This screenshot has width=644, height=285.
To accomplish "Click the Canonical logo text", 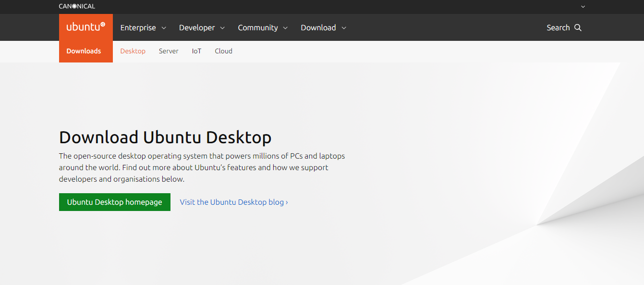I will coord(77,6).
